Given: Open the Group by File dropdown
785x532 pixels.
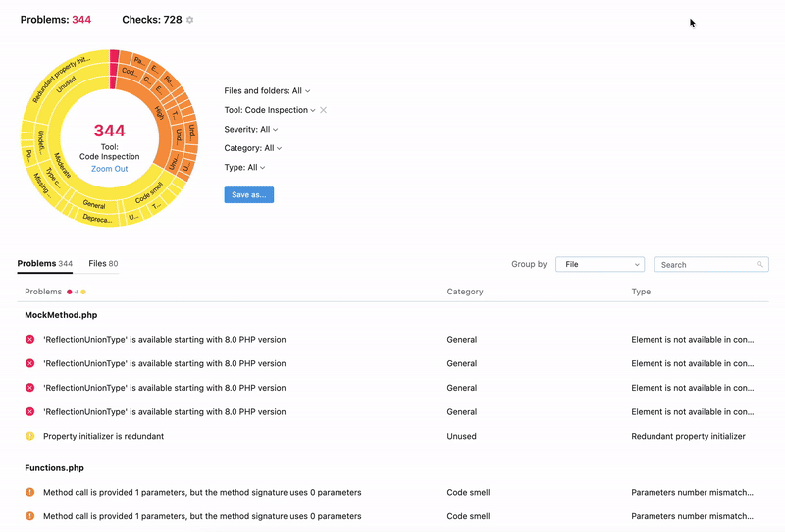Looking at the screenshot, I should (600, 265).
